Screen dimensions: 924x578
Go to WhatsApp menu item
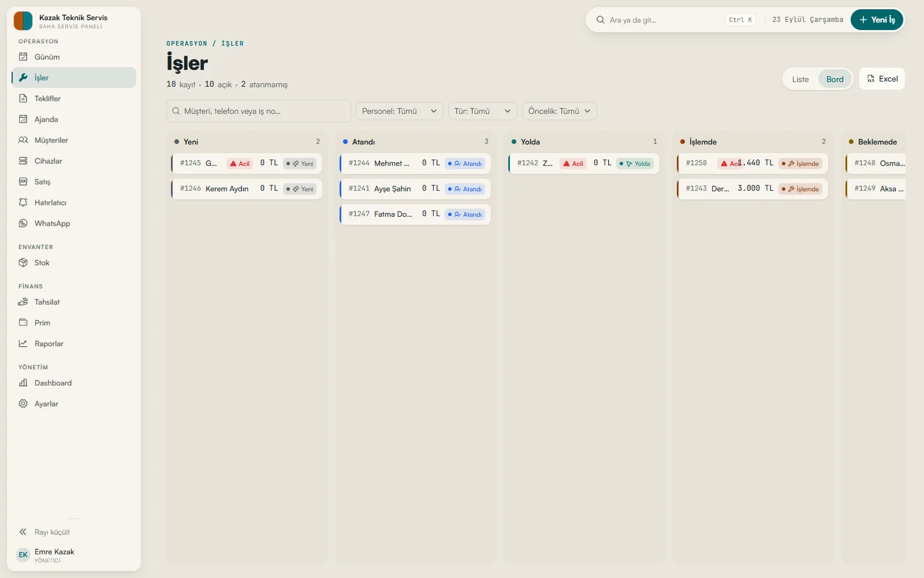point(74,223)
